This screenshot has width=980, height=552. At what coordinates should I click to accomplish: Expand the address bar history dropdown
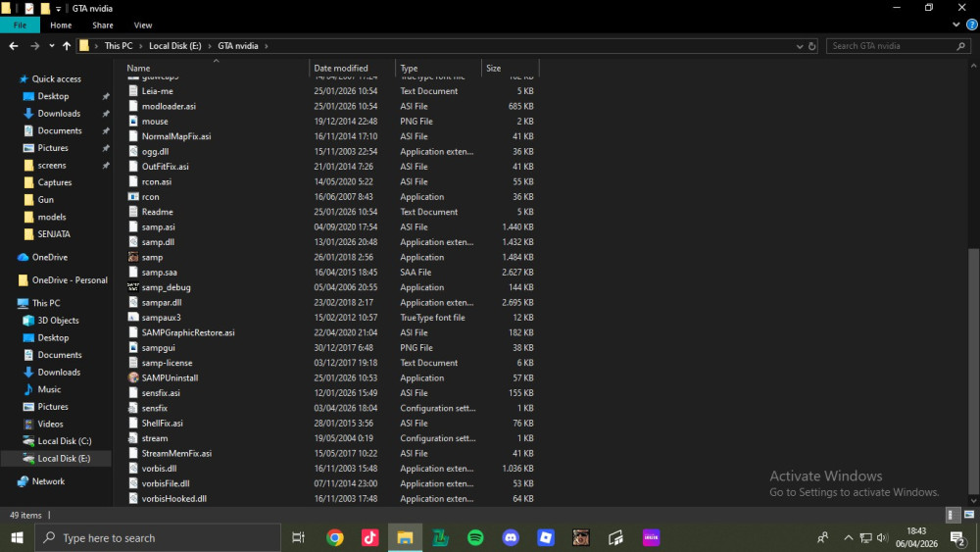coord(800,46)
